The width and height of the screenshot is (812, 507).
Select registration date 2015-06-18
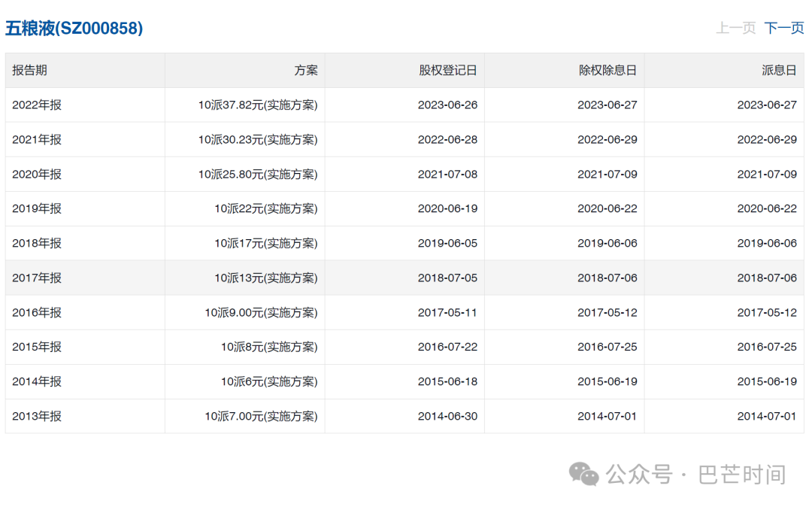coord(448,381)
